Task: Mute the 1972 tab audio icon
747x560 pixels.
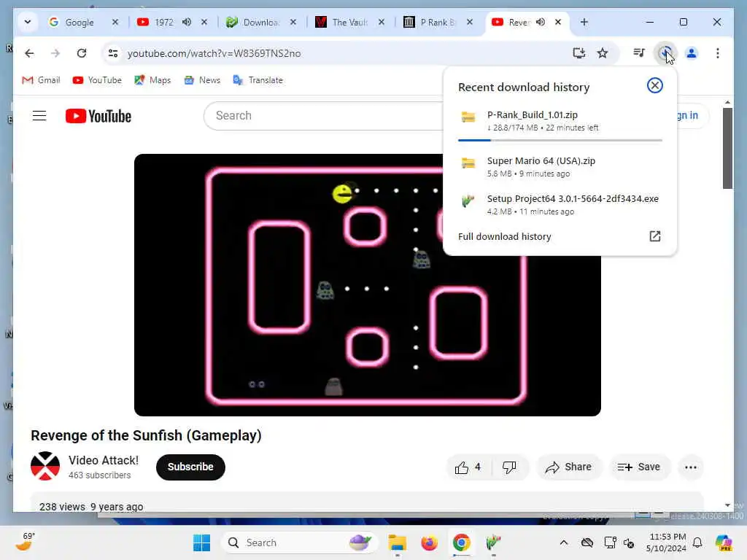Action: pyautogui.click(x=187, y=22)
